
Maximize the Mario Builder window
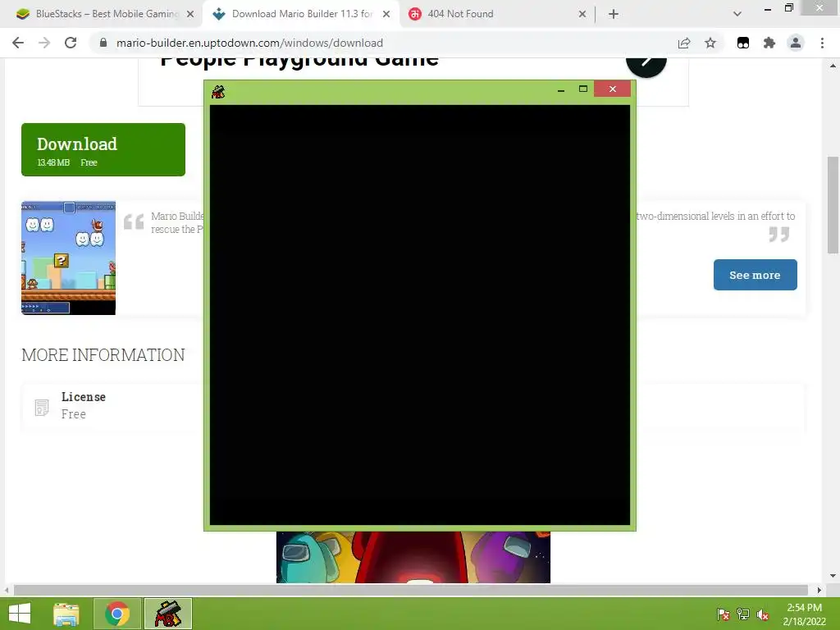point(583,89)
